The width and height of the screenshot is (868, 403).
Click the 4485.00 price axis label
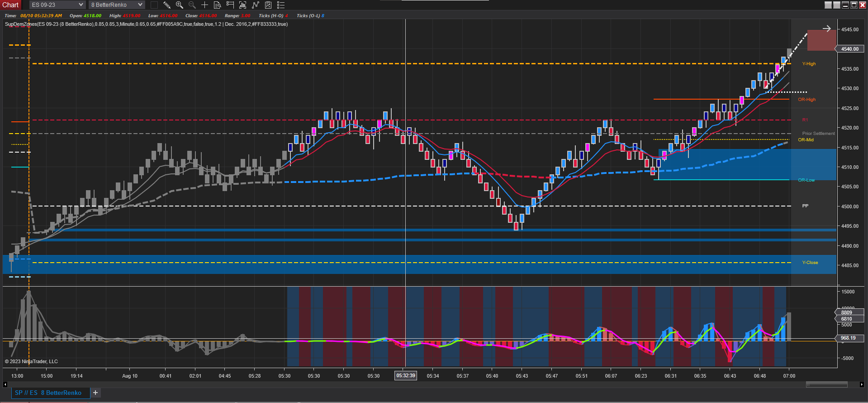click(850, 265)
